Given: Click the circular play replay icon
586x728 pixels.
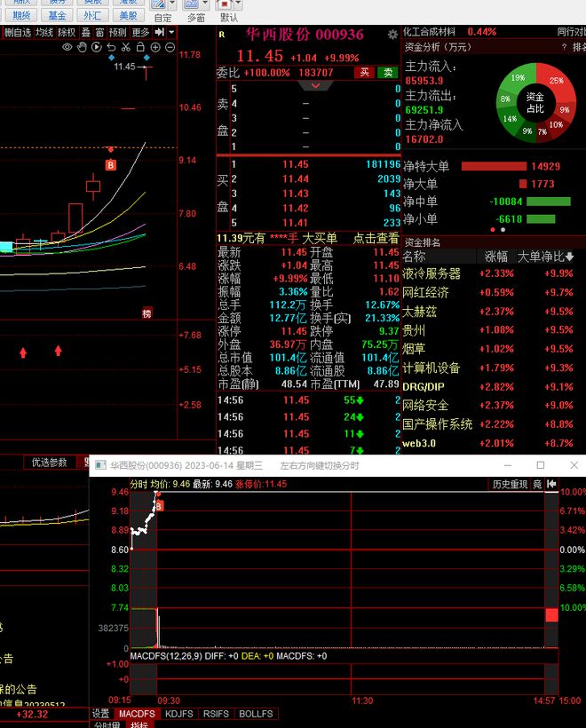Looking at the screenshot, I should tap(97, 47).
